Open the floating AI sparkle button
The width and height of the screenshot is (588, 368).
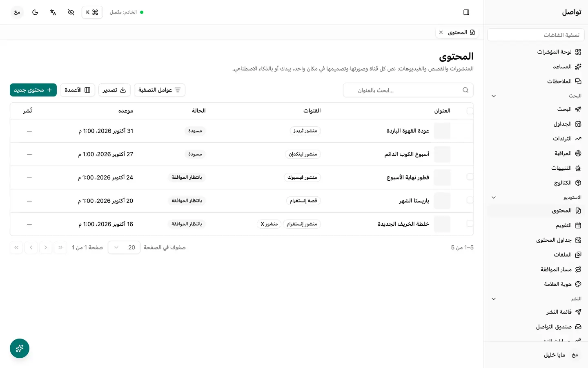pyautogui.click(x=20, y=348)
